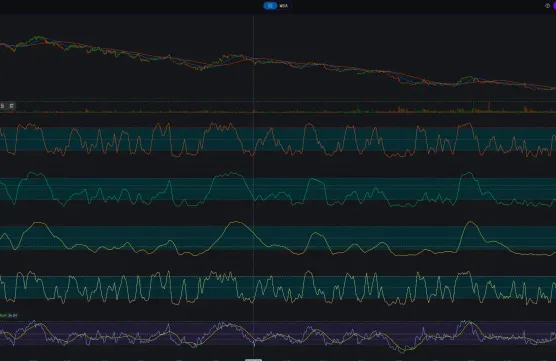Click the first small icon left of volume pane
Viewport: 556px width, 361px height.
tap(2, 106)
